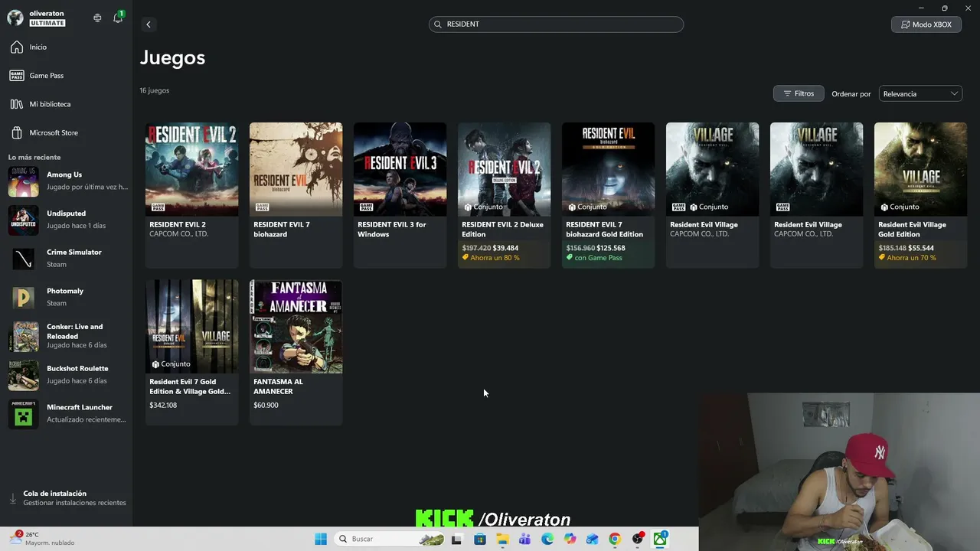Open the RESIDENT EVIL 2 game card
This screenshot has width=980, height=551.
point(191,195)
